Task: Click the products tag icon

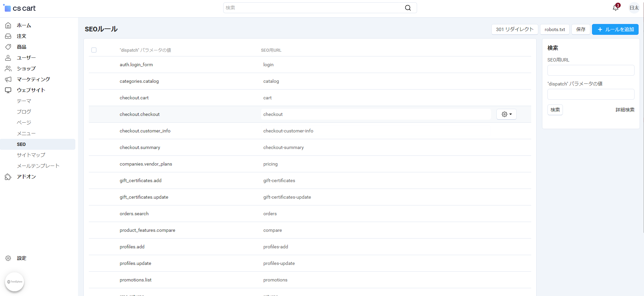Action: point(8,47)
